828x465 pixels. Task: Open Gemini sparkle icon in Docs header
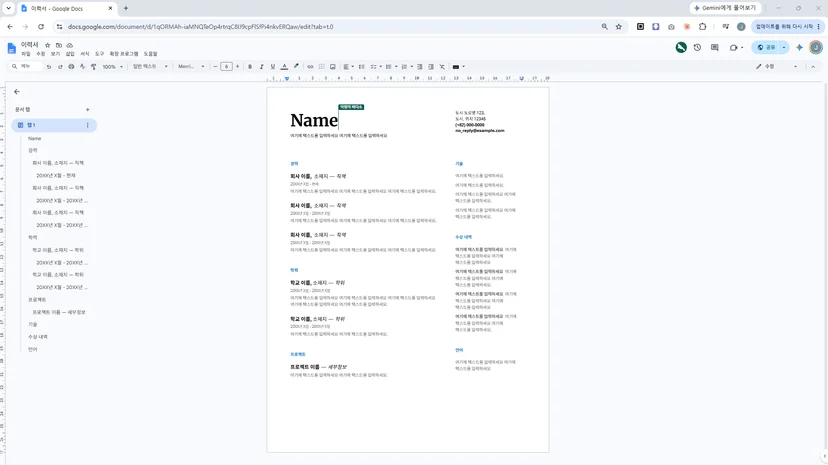(799, 48)
